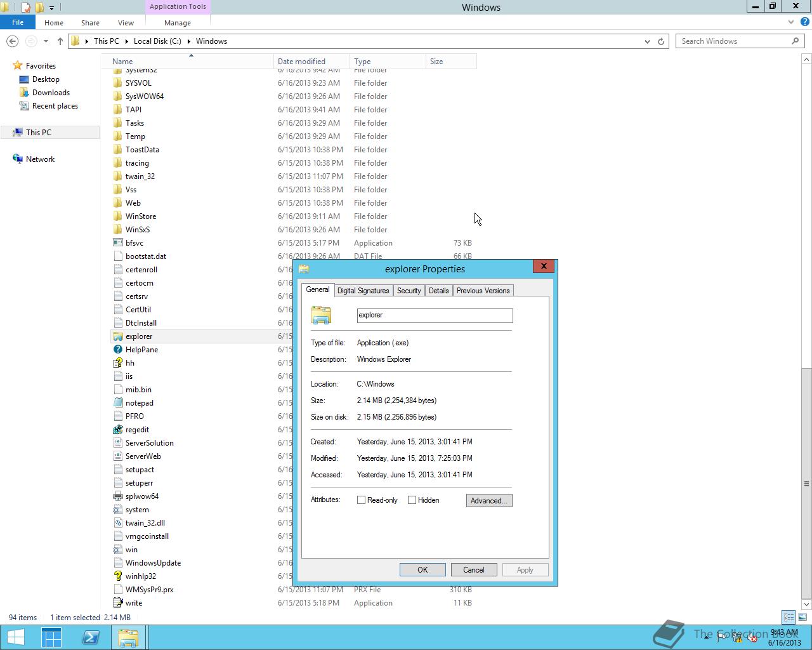The image size is (812, 650).
Task: Click the ServerSolution file icon
Action: 117,443
